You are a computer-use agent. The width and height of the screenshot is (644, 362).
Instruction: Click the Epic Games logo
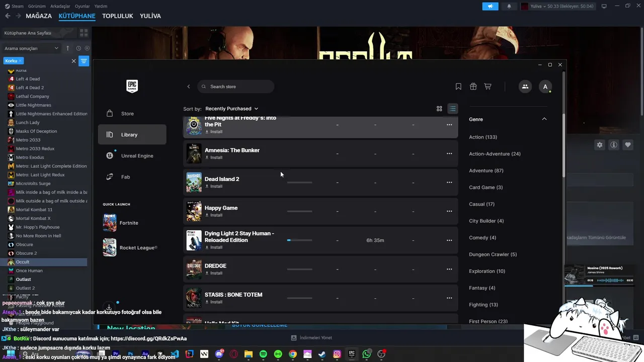click(x=132, y=86)
